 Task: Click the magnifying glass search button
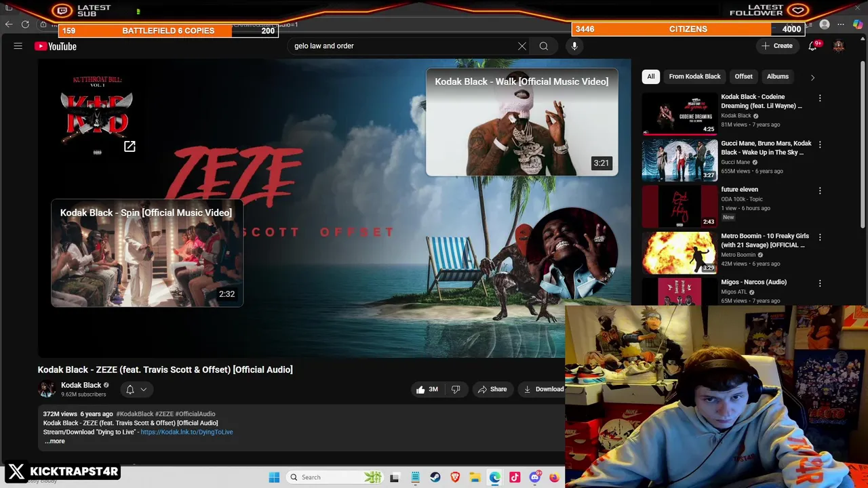tap(544, 46)
